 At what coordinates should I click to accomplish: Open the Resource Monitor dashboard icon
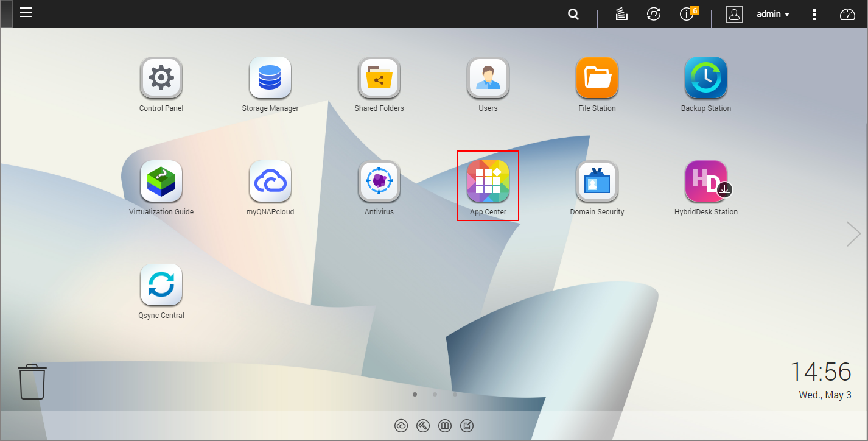point(847,14)
